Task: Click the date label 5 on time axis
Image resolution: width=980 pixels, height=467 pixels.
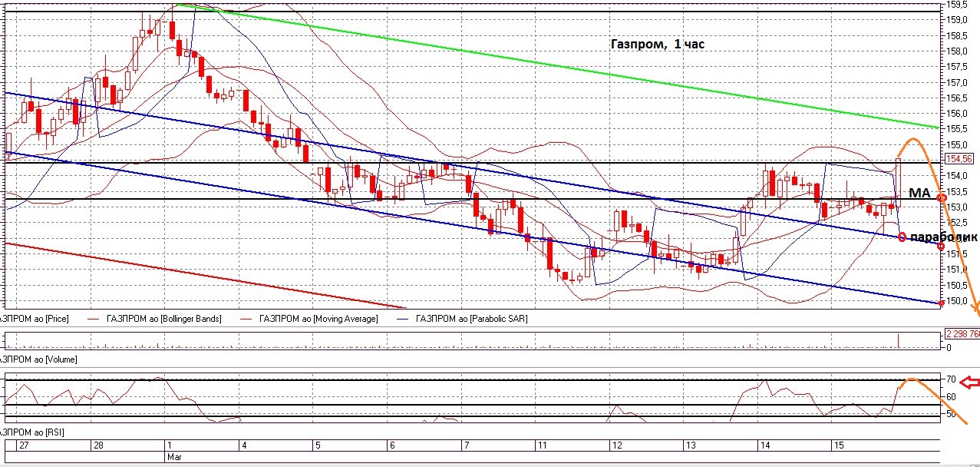Action: click(317, 445)
